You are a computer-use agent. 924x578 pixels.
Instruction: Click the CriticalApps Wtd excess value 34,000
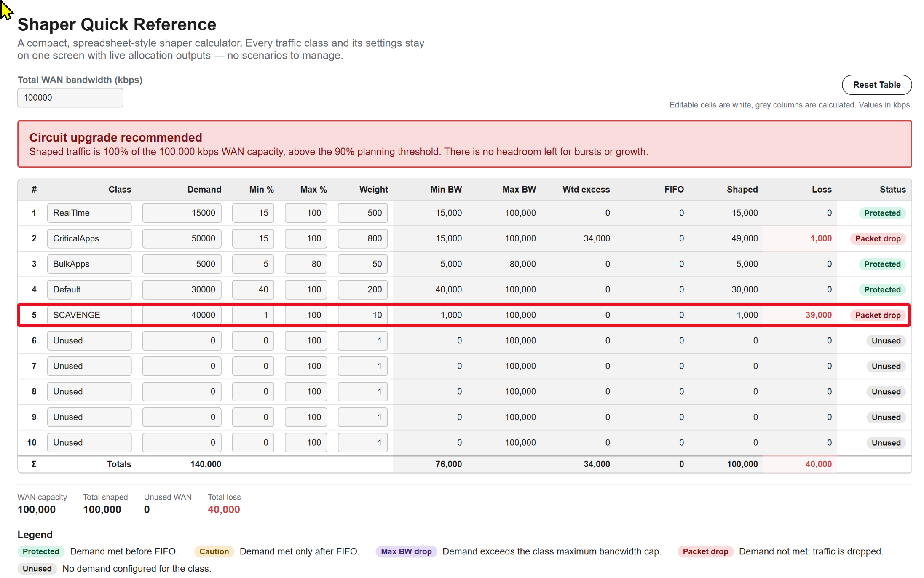[x=597, y=238]
